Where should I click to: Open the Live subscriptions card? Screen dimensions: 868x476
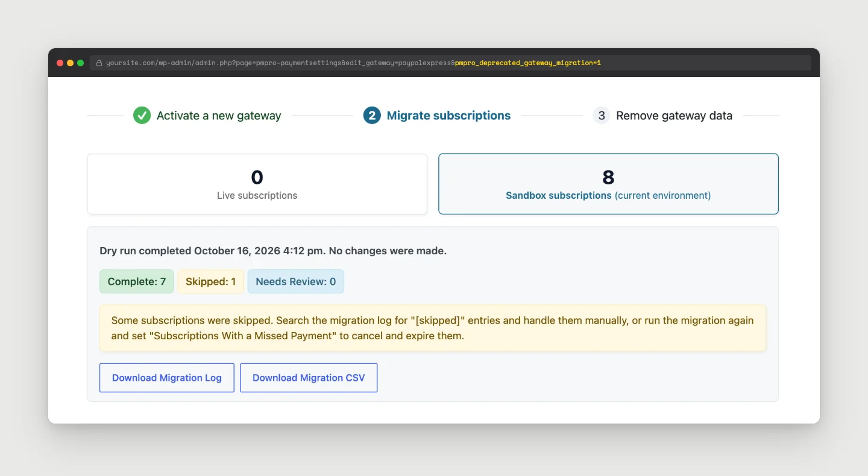257,184
